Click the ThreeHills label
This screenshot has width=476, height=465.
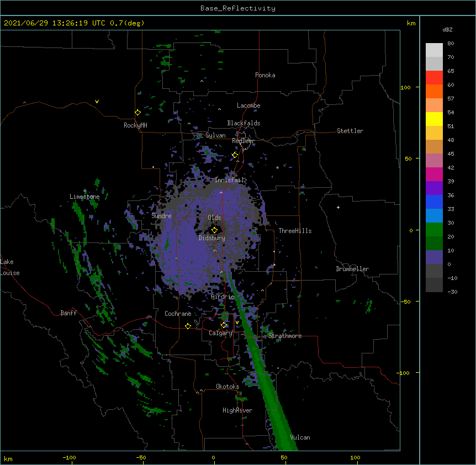point(295,231)
